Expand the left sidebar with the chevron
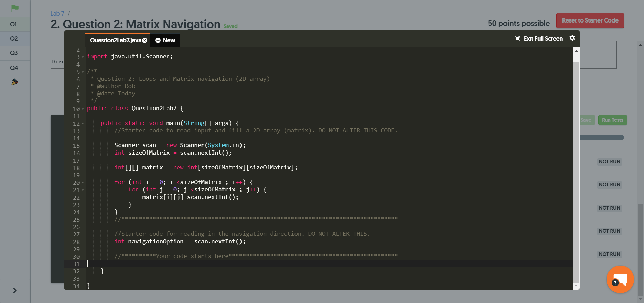 point(15,291)
